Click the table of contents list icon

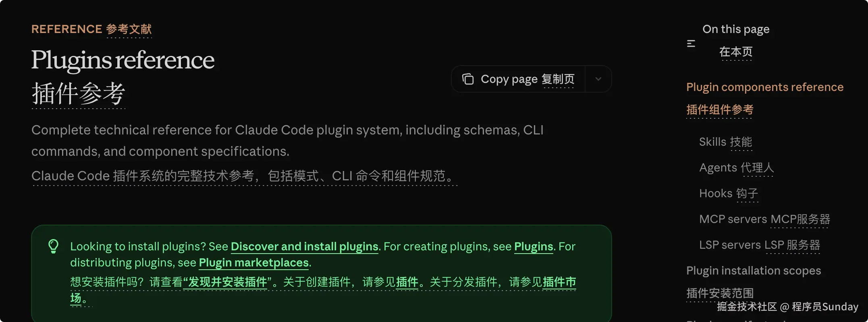(691, 43)
